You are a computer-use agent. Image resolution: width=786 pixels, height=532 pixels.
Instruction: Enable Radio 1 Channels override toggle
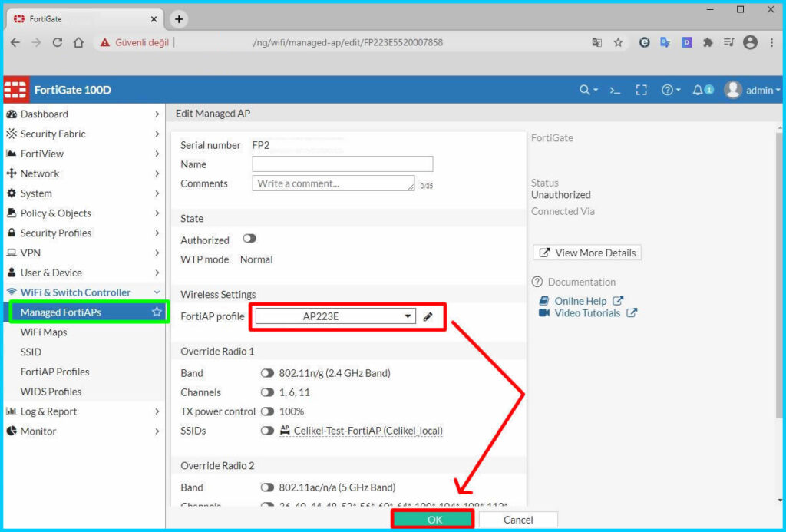267,392
